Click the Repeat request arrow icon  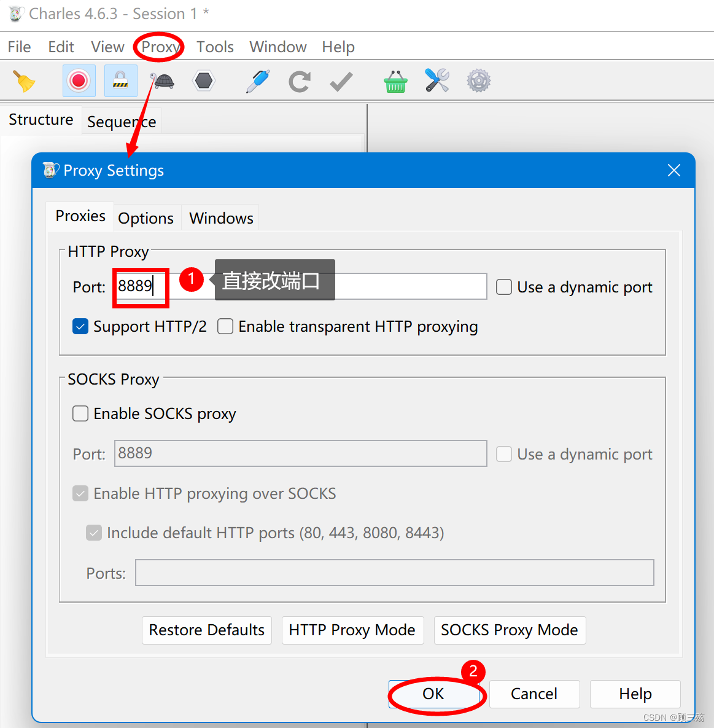(299, 82)
